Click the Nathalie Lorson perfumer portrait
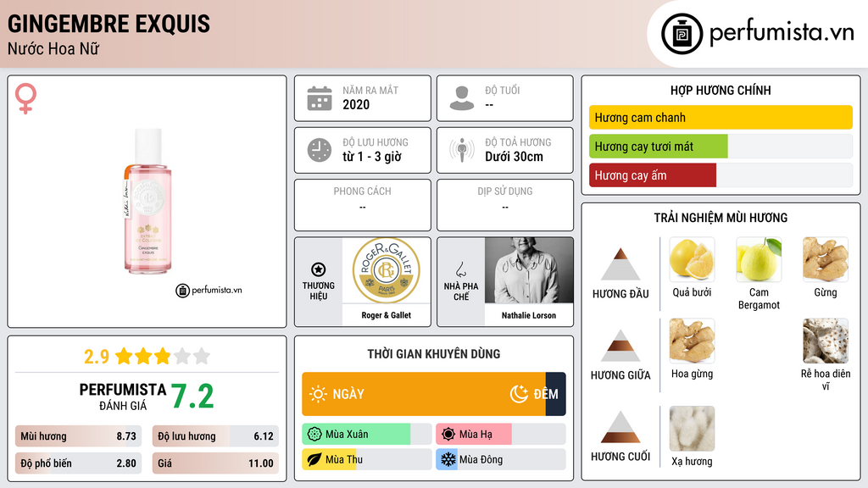Image resolution: width=868 pixels, height=488 pixels. pos(529,270)
